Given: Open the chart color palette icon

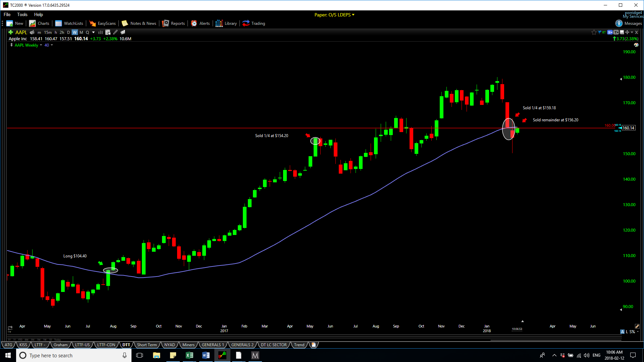Looking at the screenshot, I should click(636, 45).
